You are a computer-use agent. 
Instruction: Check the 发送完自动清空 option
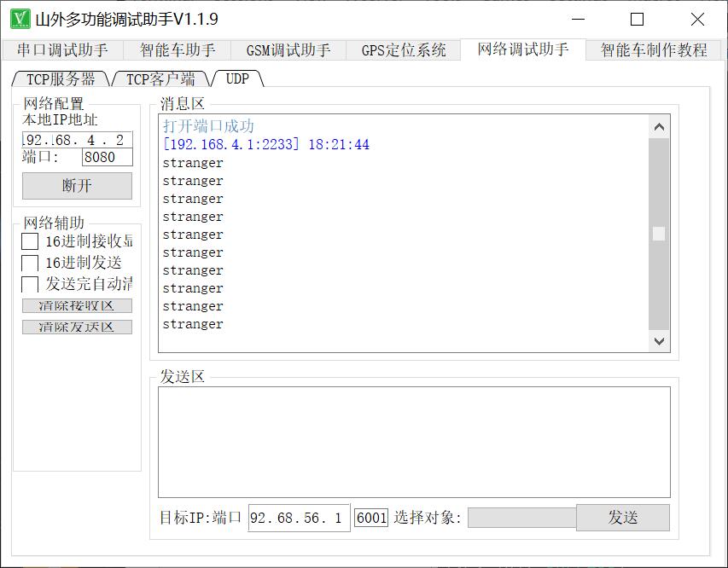(x=28, y=284)
